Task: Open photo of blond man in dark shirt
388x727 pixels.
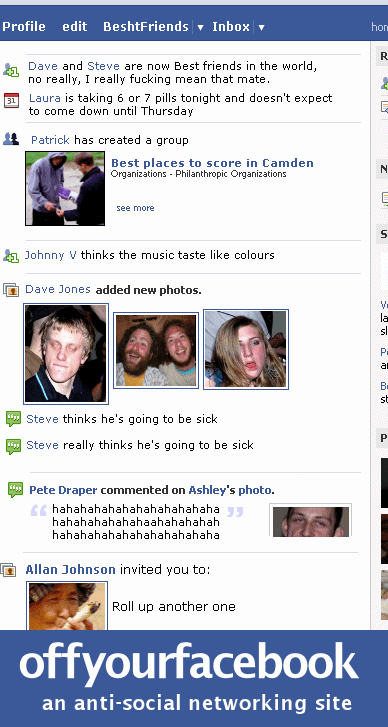Action: click(x=66, y=354)
